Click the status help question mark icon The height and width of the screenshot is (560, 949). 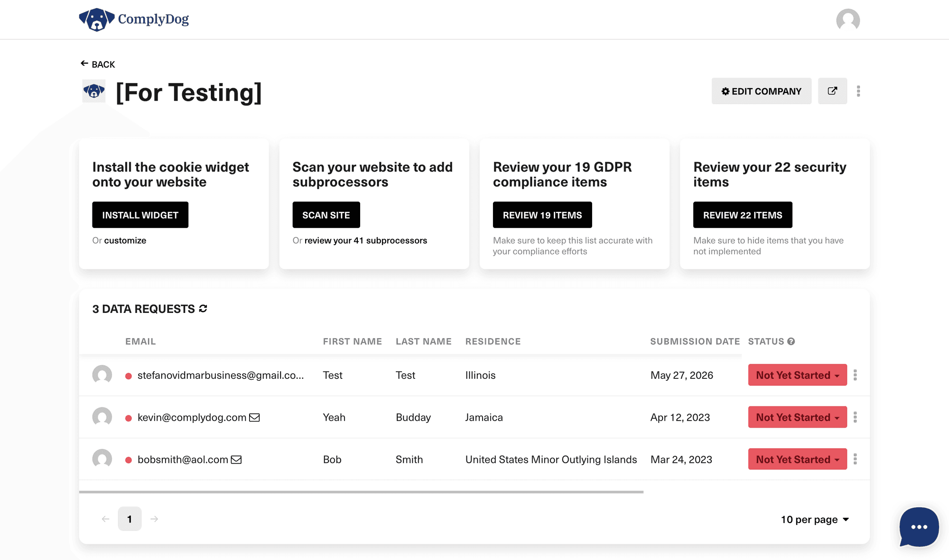coord(791,341)
